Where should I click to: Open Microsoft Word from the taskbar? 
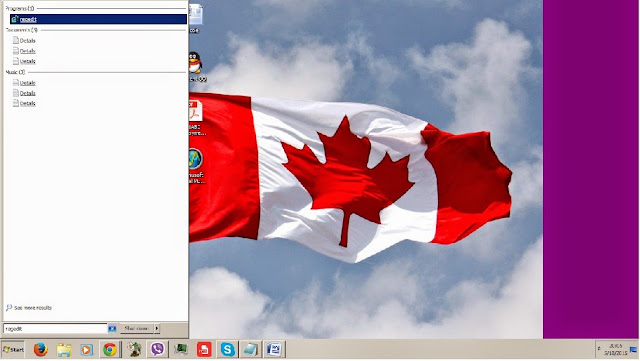click(x=274, y=349)
